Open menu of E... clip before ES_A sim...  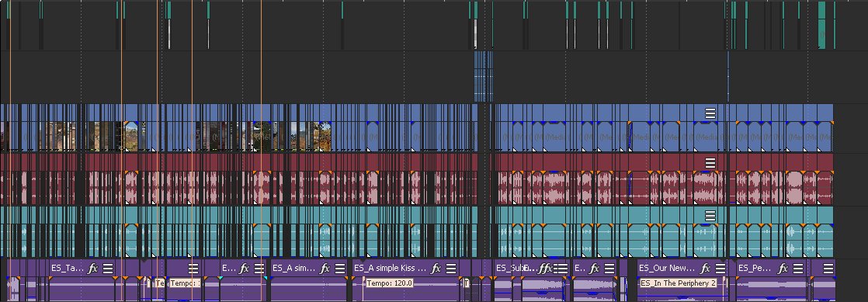259,269
